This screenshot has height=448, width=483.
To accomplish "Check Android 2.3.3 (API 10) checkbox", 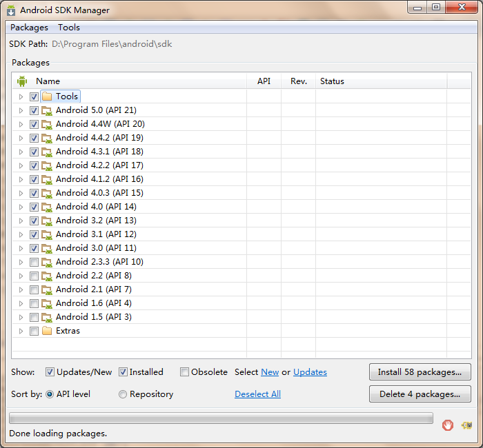I will point(34,262).
